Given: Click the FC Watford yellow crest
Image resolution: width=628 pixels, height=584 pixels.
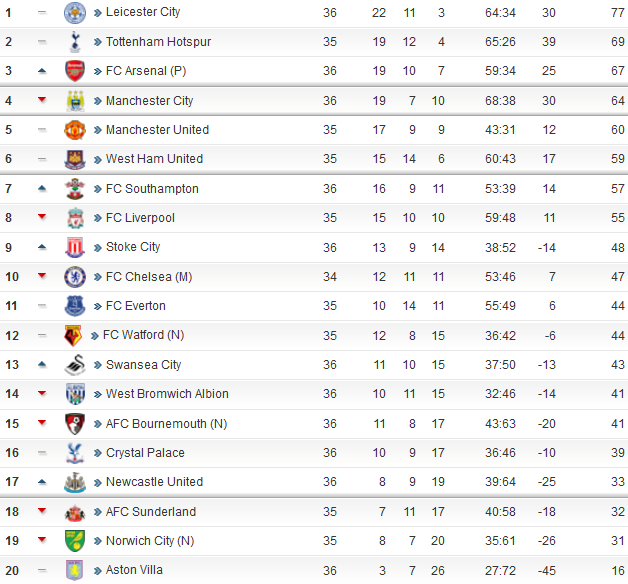Looking at the screenshot, I should tap(73, 335).
